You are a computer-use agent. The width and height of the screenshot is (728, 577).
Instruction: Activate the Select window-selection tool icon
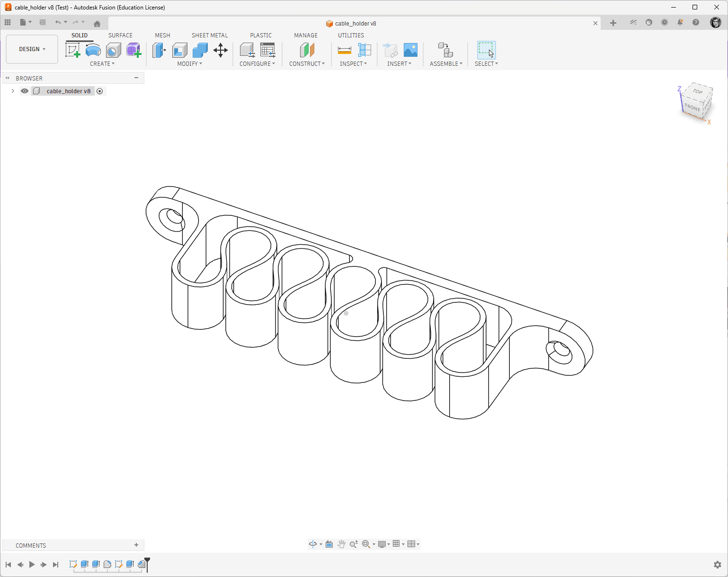coord(486,50)
